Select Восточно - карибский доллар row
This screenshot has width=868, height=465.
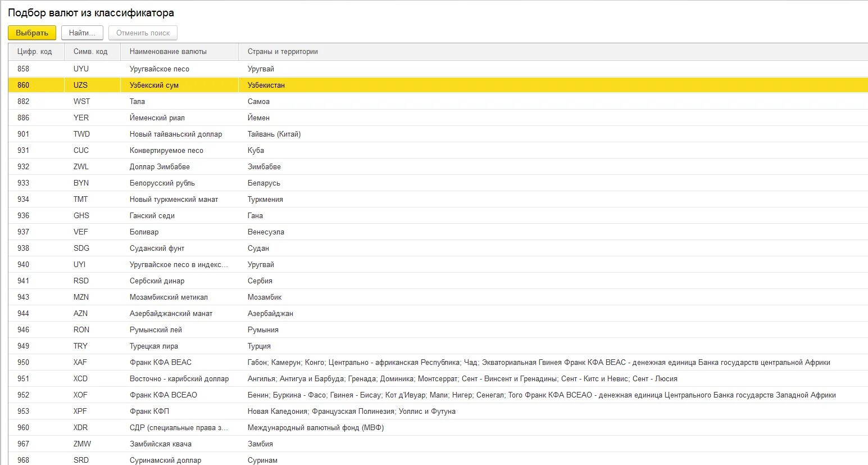[x=438, y=378]
